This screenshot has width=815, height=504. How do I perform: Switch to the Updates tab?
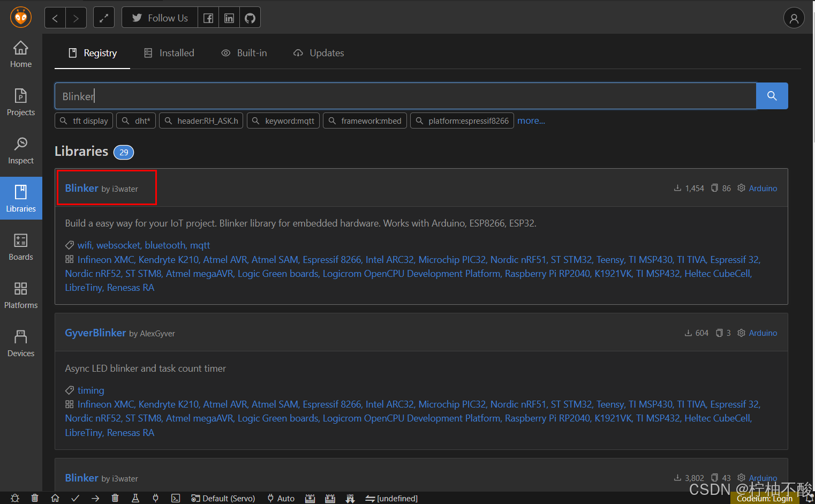tap(319, 53)
